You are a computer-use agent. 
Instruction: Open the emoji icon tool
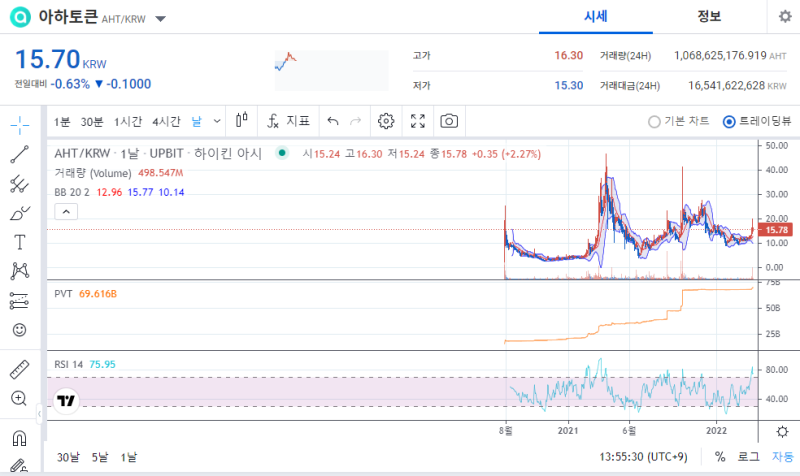click(19, 330)
